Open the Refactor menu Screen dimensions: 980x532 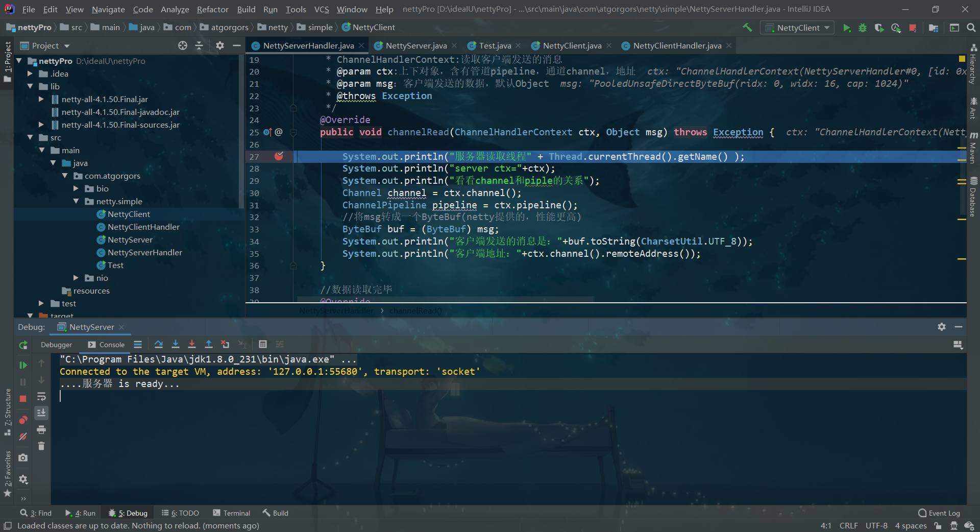(212, 9)
